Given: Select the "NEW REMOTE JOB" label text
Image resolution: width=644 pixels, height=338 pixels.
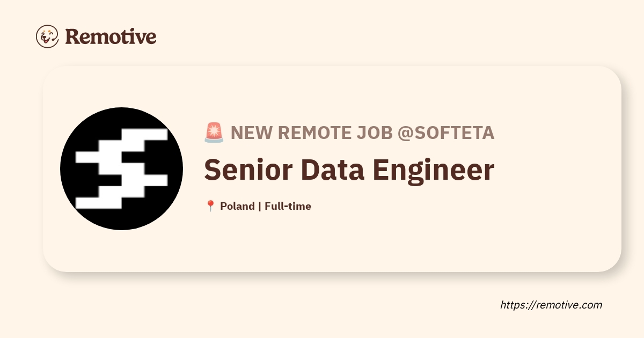Looking at the screenshot, I should (312, 133).
